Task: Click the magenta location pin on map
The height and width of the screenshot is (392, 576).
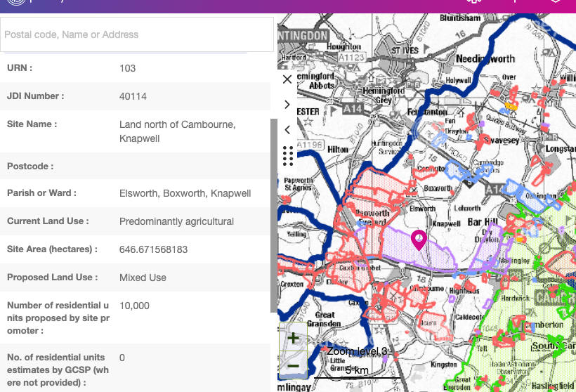Action: pos(419,240)
